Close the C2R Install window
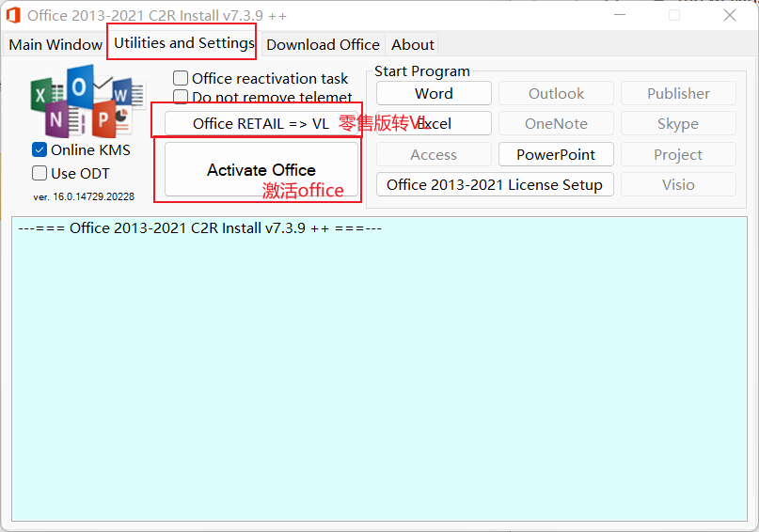The image size is (759, 532). [x=729, y=15]
